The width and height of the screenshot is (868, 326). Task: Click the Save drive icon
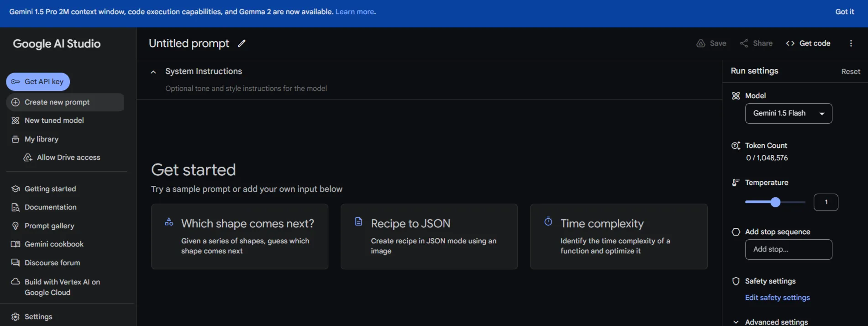(700, 43)
